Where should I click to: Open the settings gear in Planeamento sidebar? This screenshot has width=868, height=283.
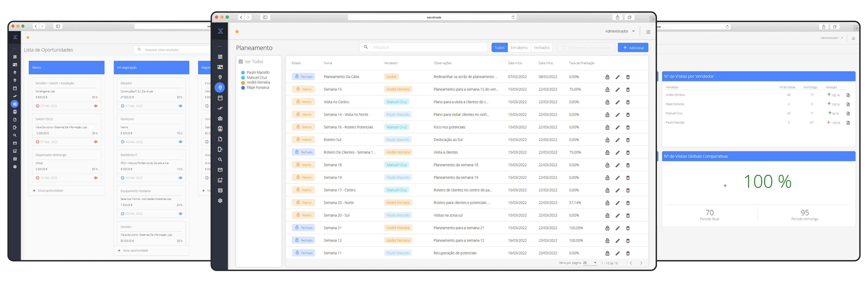click(x=220, y=201)
